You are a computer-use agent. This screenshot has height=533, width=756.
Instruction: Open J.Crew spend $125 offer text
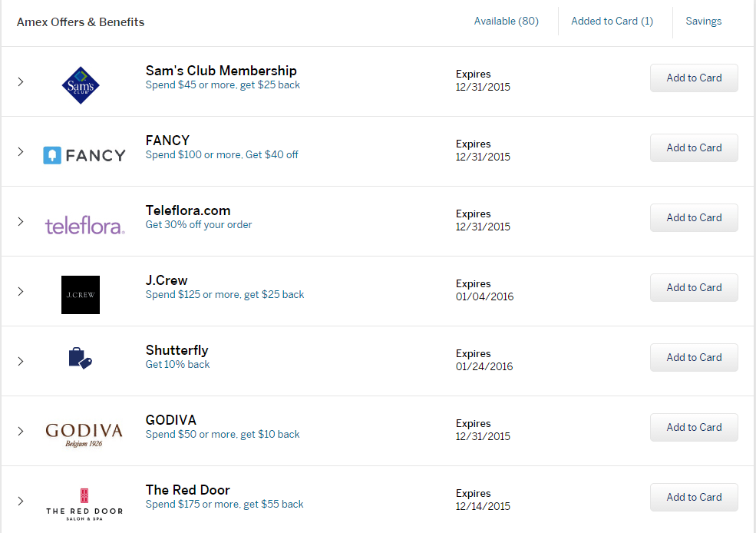[x=225, y=295]
